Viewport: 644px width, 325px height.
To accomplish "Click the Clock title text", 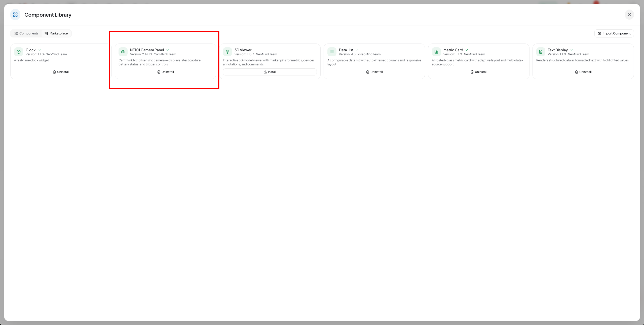I will click(x=31, y=50).
